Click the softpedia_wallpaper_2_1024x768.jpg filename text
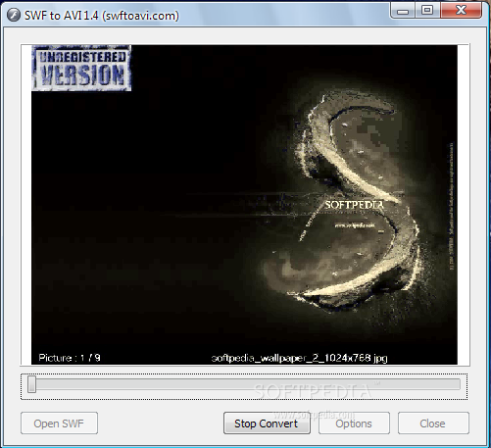Viewport: 491px width, 448px height. [x=299, y=358]
